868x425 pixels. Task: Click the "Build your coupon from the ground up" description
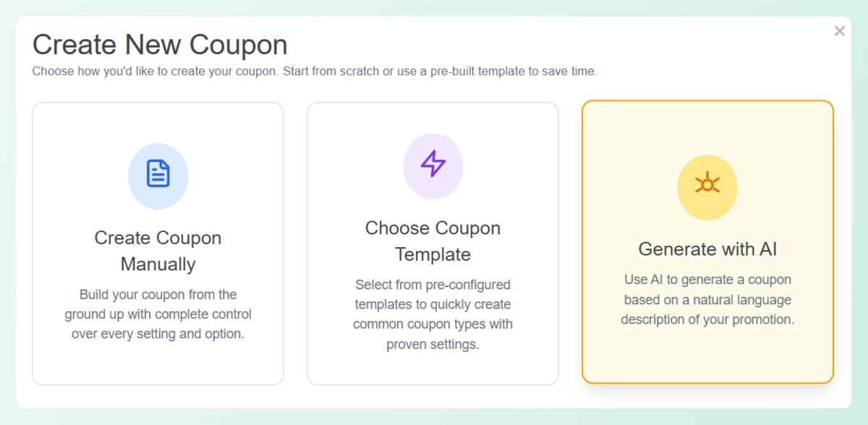coord(158,314)
